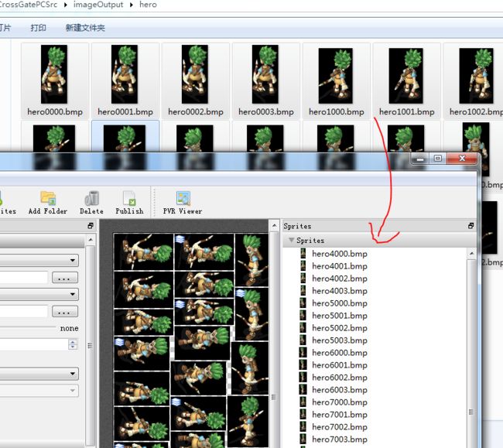
Task: Select hero4000.bmp sprite icon in list
Action: coord(303,254)
